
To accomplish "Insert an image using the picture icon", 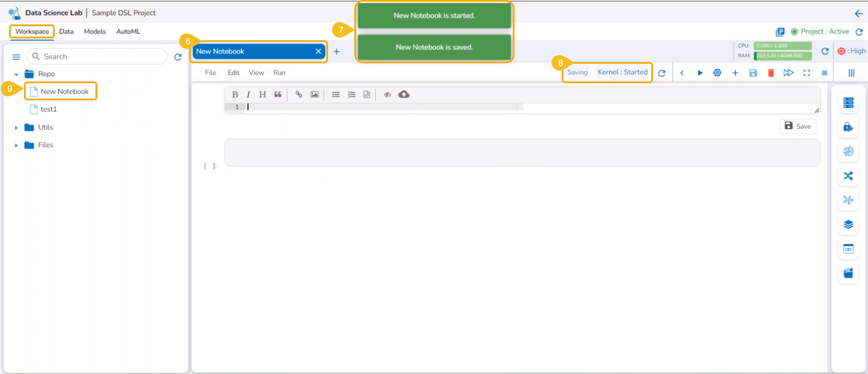I will 315,95.
